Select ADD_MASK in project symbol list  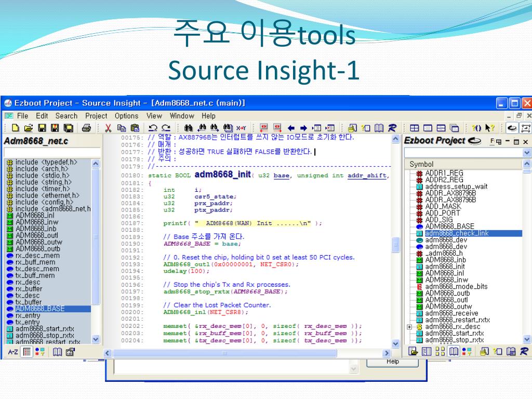[443, 207]
